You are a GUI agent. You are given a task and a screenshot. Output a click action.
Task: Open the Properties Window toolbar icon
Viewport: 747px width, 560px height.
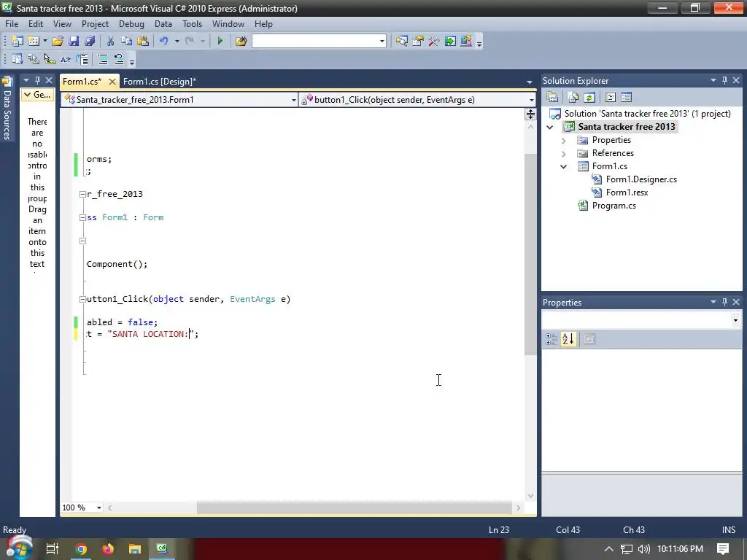coord(418,42)
